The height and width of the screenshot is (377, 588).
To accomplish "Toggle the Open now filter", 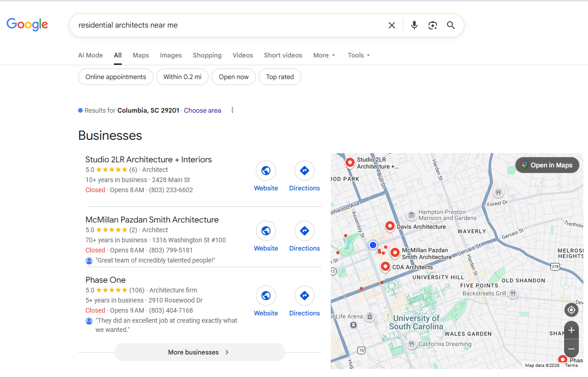I will pyautogui.click(x=233, y=77).
